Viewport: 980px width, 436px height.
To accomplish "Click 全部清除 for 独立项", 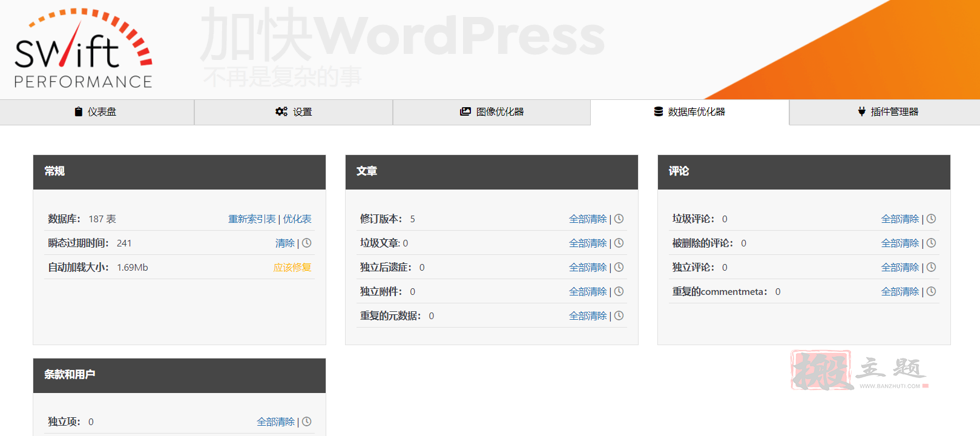I will point(275,421).
